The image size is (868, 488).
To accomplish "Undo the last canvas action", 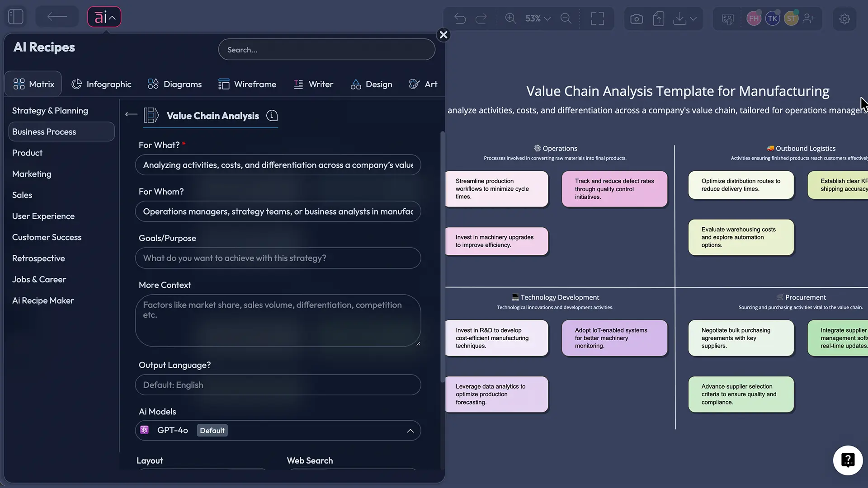I will click(460, 19).
